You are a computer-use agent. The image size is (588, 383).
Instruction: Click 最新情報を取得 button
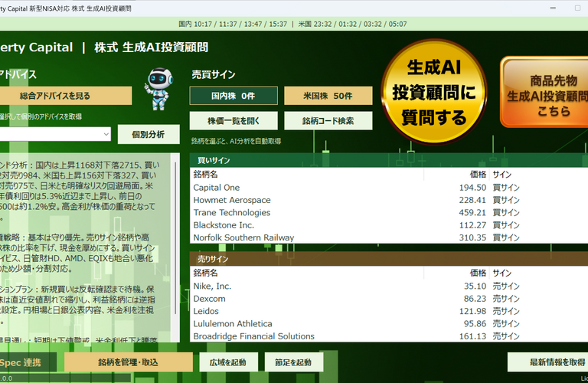click(548, 362)
